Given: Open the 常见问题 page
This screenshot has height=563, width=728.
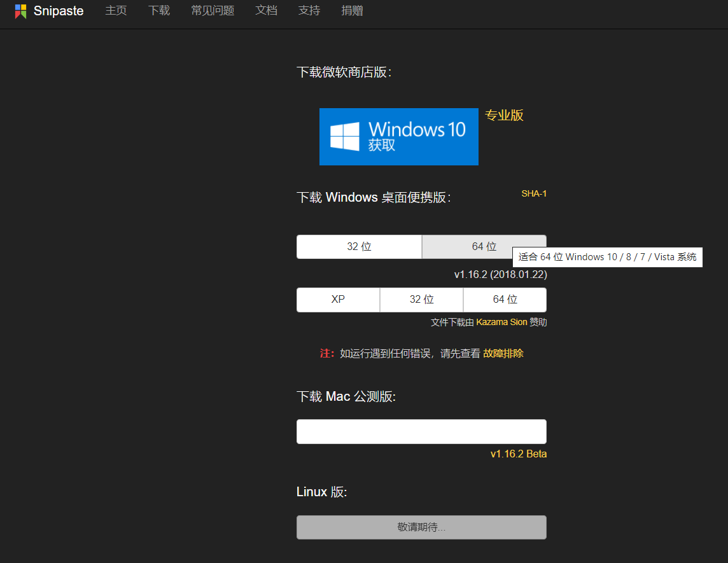Looking at the screenshot, I should click(x=212, y=11).
